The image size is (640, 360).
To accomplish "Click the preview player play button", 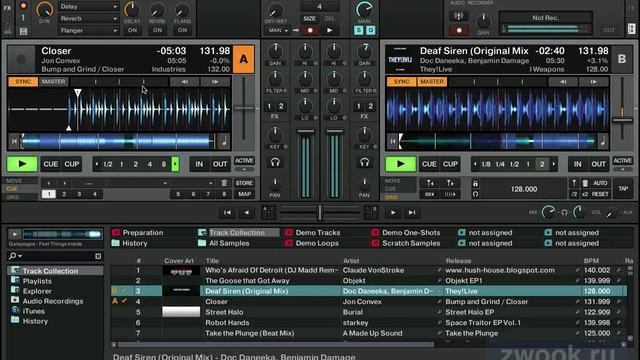I will 15,234.
